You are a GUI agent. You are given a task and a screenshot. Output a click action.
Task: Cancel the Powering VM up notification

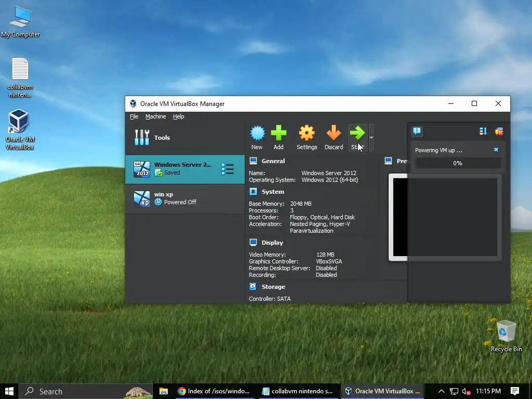tap(496, 150)
